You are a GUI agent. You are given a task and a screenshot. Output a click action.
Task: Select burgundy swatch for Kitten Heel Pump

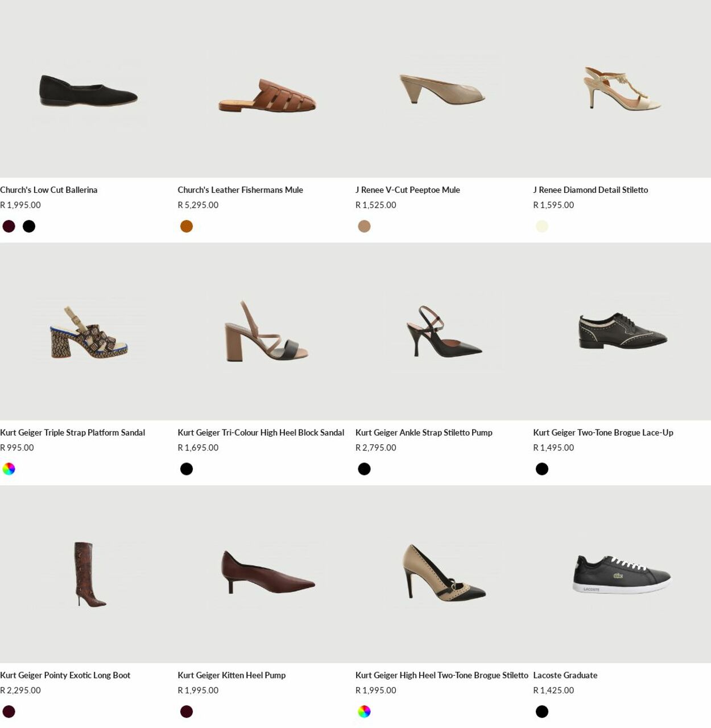(187, 712)
